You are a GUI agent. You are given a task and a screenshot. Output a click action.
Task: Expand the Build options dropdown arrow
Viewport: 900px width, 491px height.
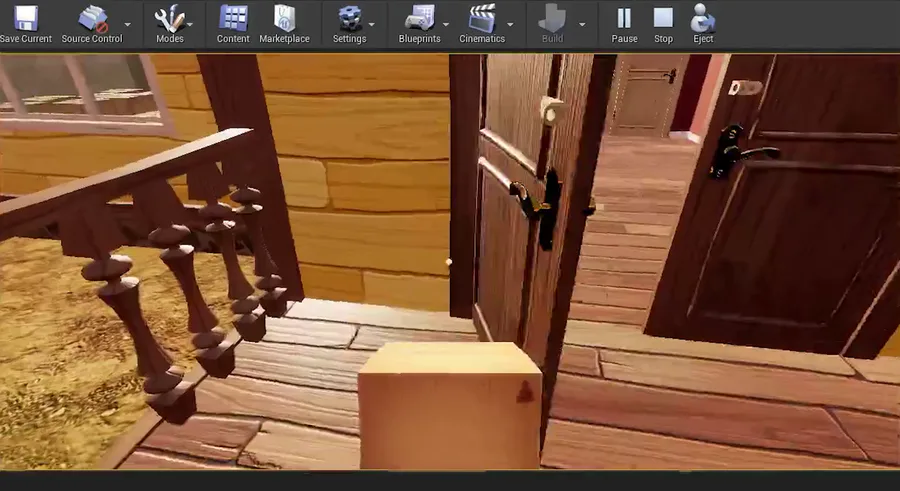(582, 25)
